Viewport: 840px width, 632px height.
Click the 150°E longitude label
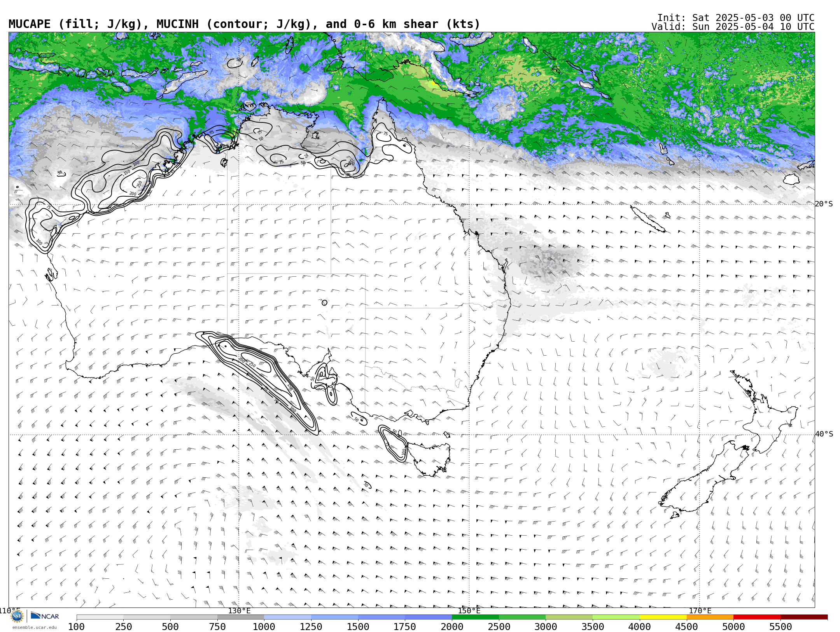point(469,611)
